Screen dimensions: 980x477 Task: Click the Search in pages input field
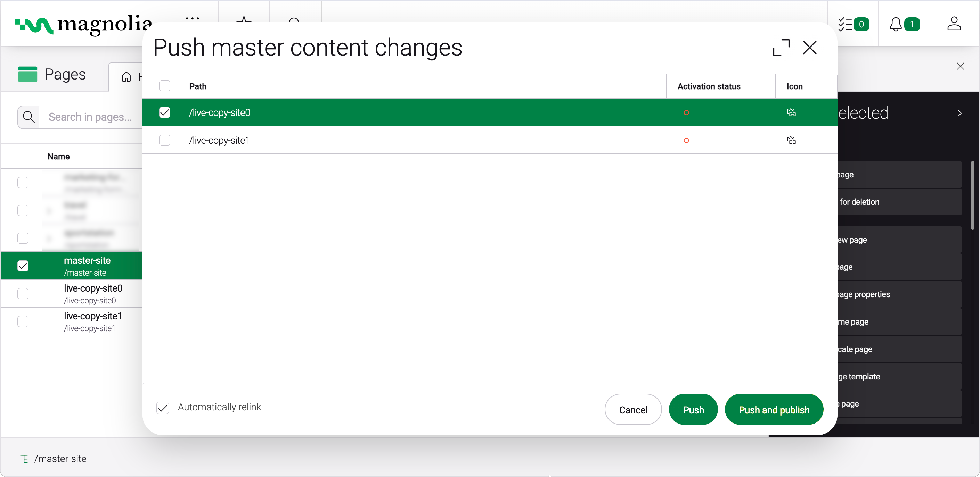pos(91,117)
